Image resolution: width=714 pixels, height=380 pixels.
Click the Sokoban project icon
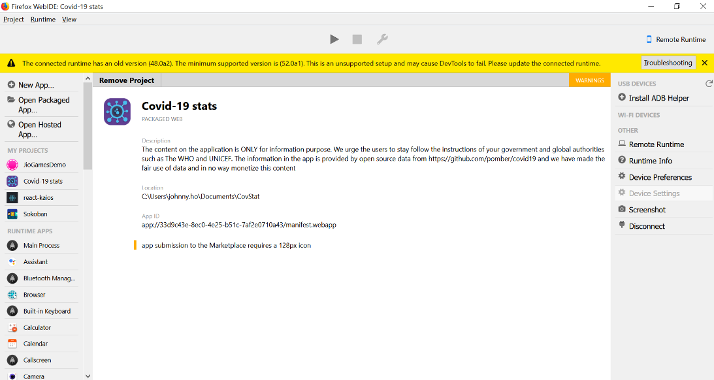point(12,214)
